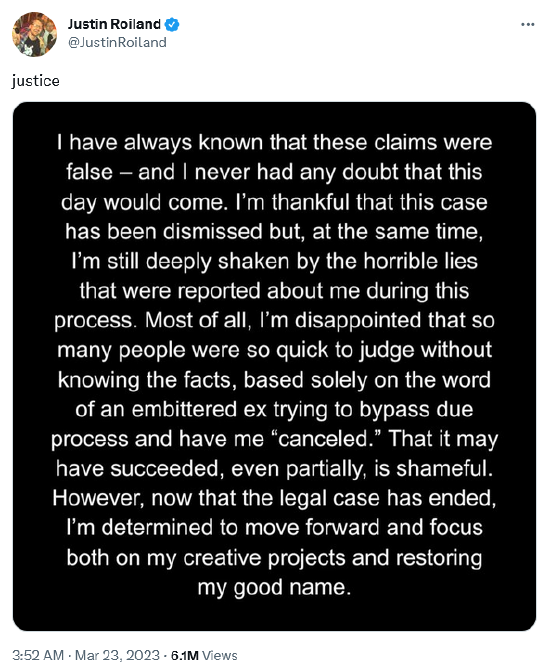Click the Mar 23, 2023 date
Screen dimensions: 550x665
[117, 655]
